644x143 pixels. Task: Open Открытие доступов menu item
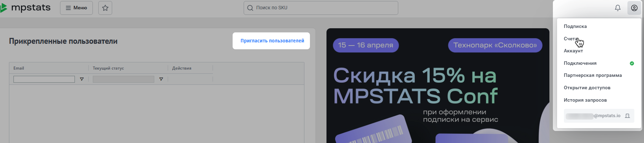click(587, 88)
